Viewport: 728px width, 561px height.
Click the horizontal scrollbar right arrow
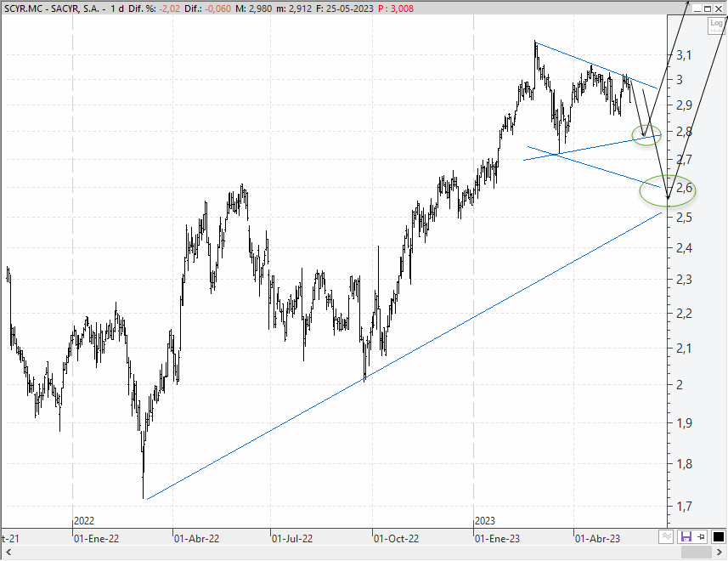pos(720,552)
